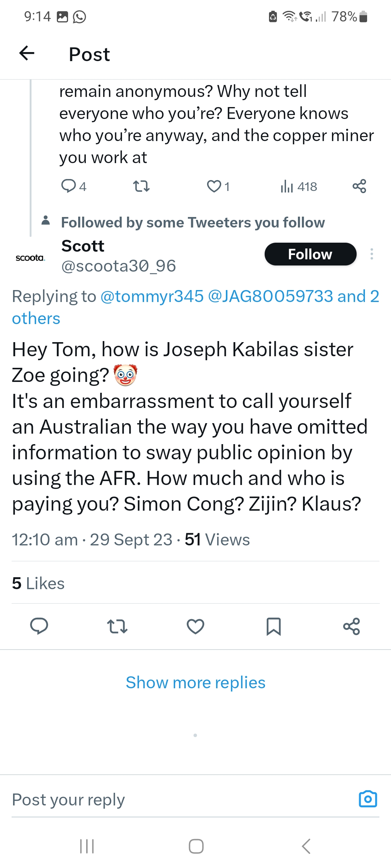Like the parent tweet with 1 like
This screenshot has width=391, height=868.
[x=214, y=186]
